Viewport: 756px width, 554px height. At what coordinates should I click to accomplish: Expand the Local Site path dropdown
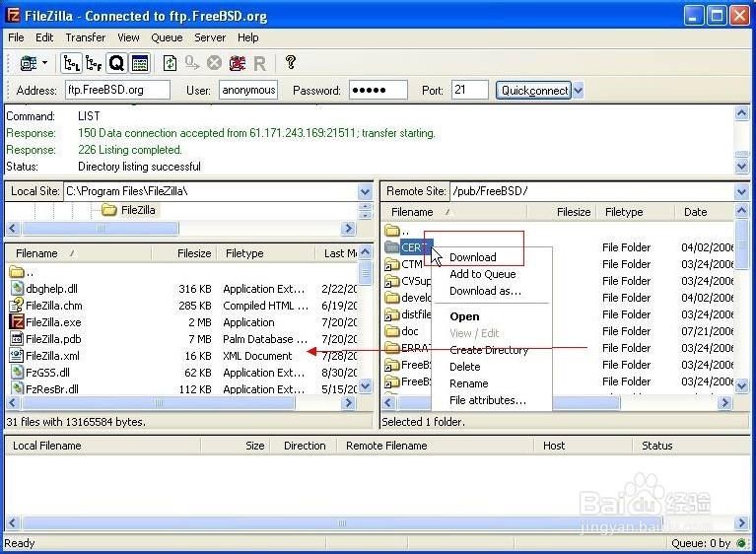coord(365,192)
